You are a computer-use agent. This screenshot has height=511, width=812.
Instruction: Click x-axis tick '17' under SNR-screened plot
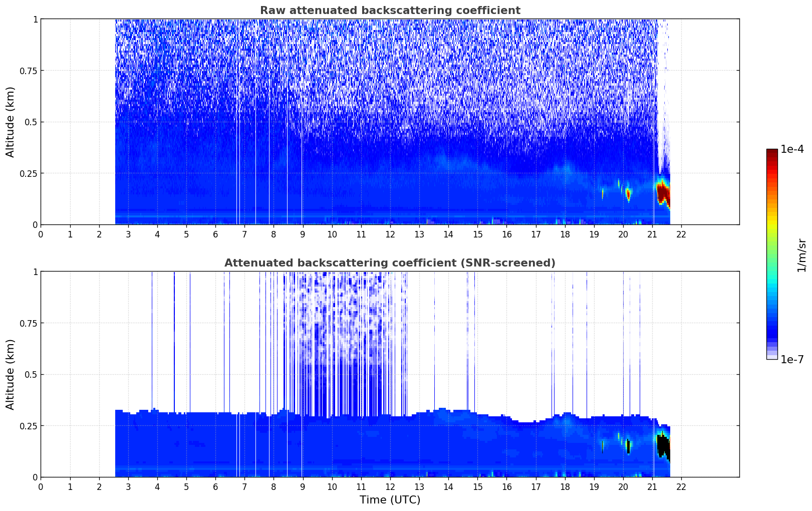(535, 486)
